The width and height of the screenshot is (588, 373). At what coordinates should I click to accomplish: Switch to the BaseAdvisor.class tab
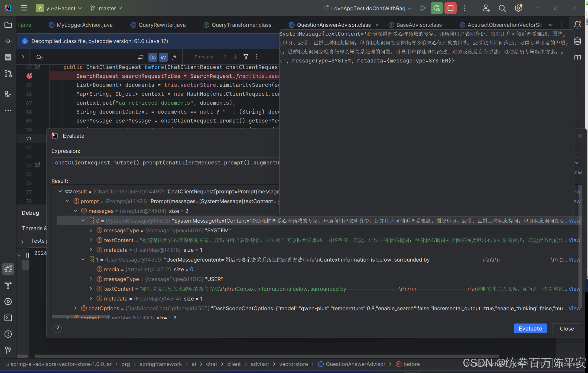tap(419, 25)
